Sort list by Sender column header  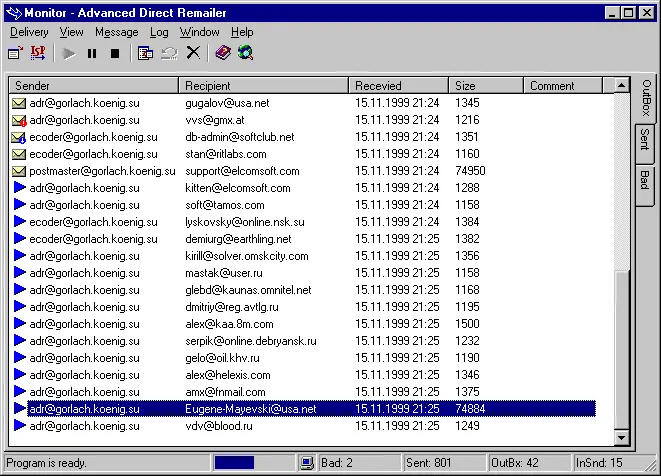[x=93, y=86]
